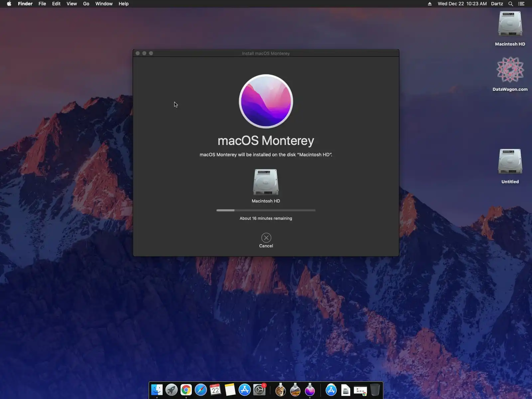Click the large "macOS Monterey" heading
The width and height of the screenshot is (532, 399).
[x=266, y=141]
